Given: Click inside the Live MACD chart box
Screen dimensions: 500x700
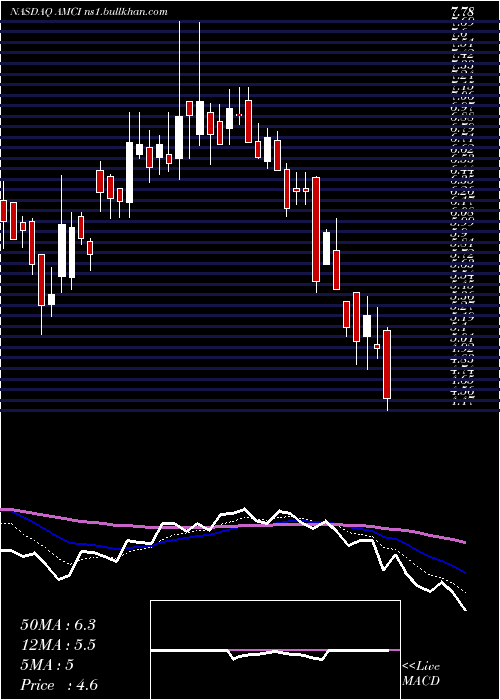Looking at the screenshot, I should coord(275,650).
